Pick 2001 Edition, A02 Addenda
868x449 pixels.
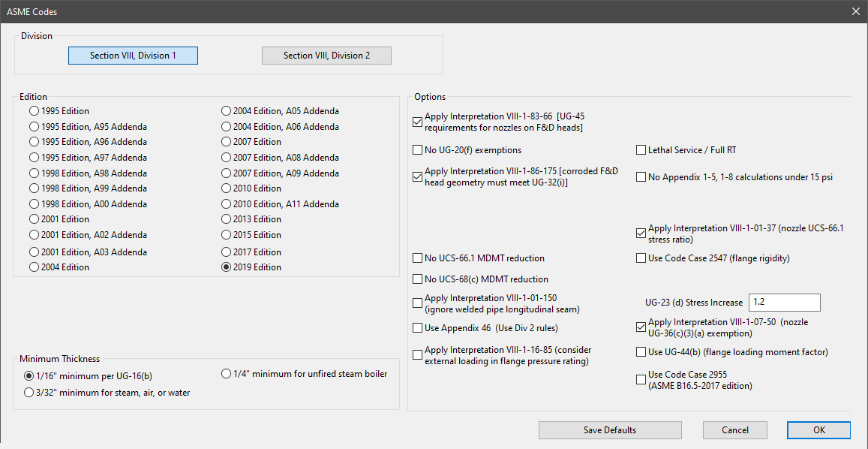34,234
